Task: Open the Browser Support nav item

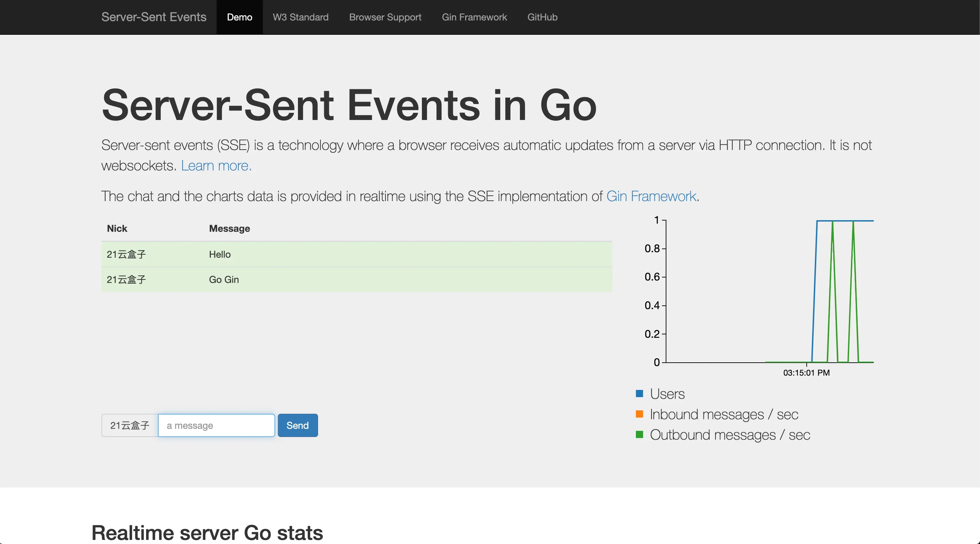Action: (x=385, y=17)
